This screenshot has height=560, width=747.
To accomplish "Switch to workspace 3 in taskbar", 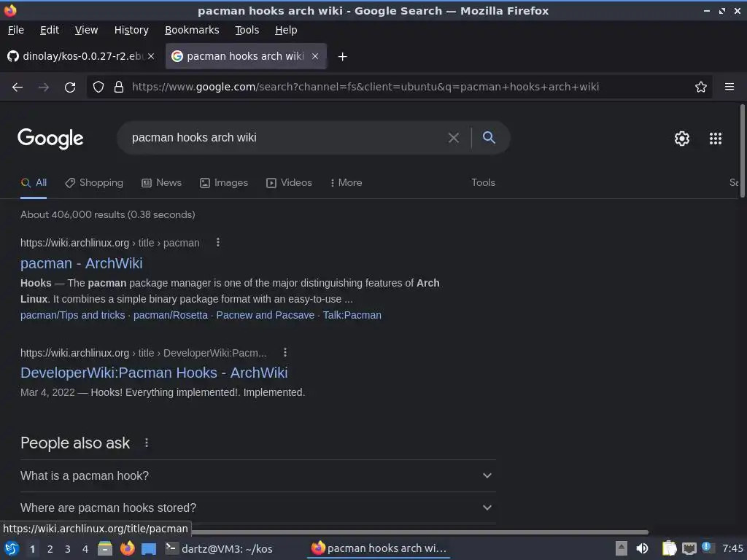I will tap(68, 549).
